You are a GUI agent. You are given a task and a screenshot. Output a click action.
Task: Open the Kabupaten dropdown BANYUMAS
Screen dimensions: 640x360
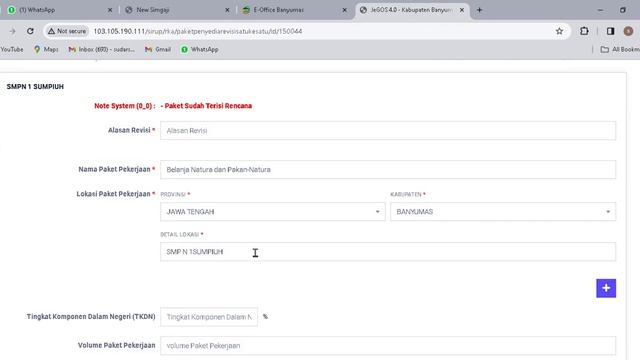[x=503, y=212]
